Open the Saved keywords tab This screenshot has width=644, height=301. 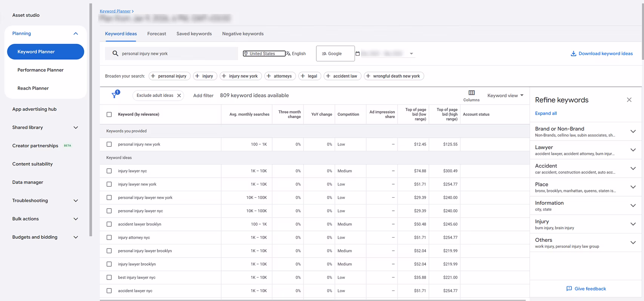coord(194,34)
